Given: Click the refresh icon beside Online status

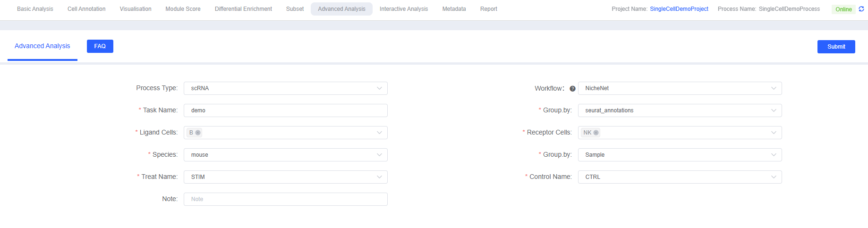Looking at the screenshot, I should [x=861, y=9].
